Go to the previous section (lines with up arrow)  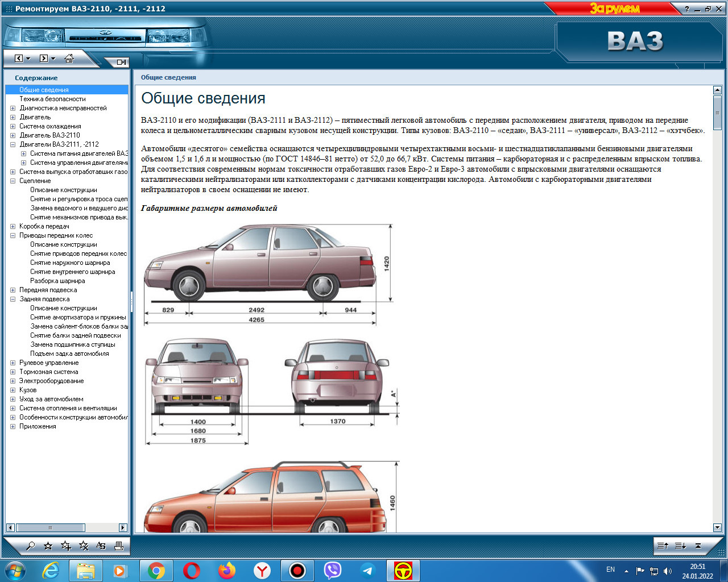(663, 546)
